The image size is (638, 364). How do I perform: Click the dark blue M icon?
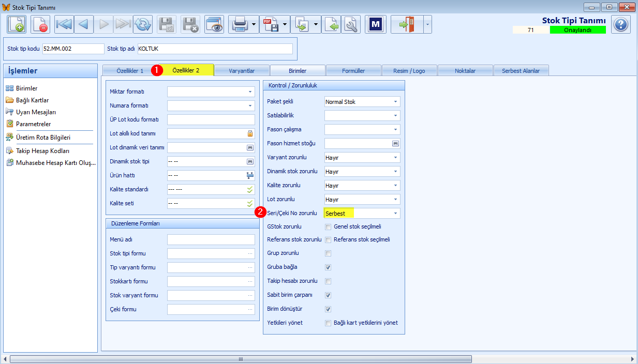tap(375, 24)
